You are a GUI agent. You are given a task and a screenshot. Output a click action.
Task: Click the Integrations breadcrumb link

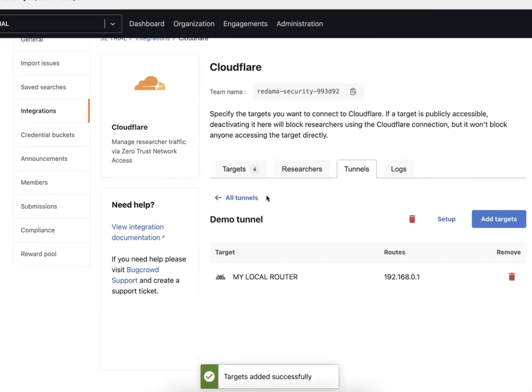tap(152, 39)
